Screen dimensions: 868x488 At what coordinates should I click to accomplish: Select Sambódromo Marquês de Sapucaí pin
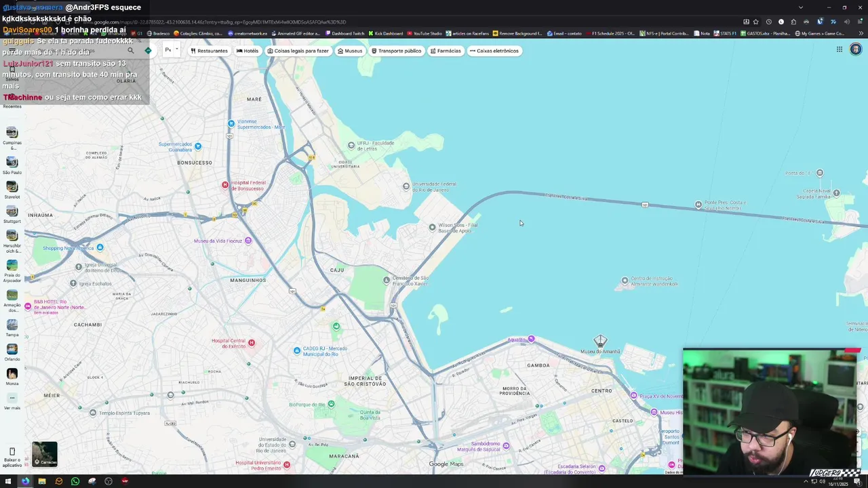click(x=506, y=445)
